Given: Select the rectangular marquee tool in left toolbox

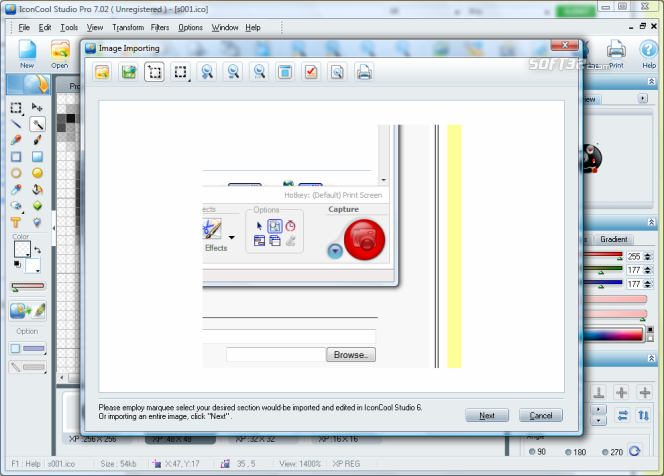Looking at the screenshot, I should point(16,108).
